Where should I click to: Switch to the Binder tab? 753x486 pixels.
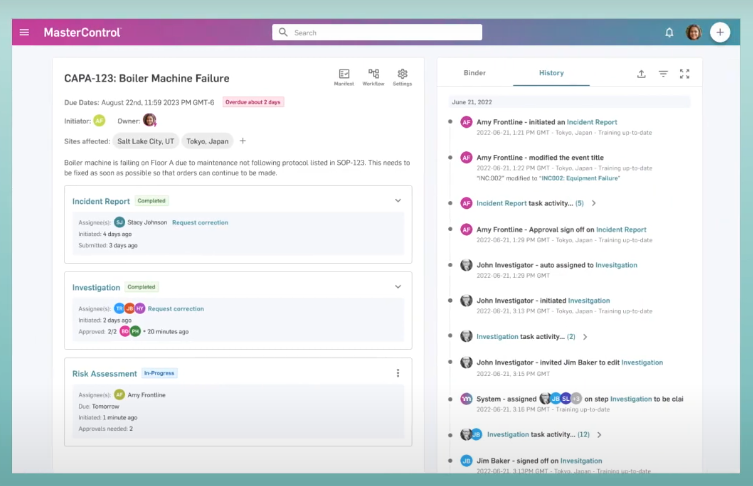pos(474,73)
